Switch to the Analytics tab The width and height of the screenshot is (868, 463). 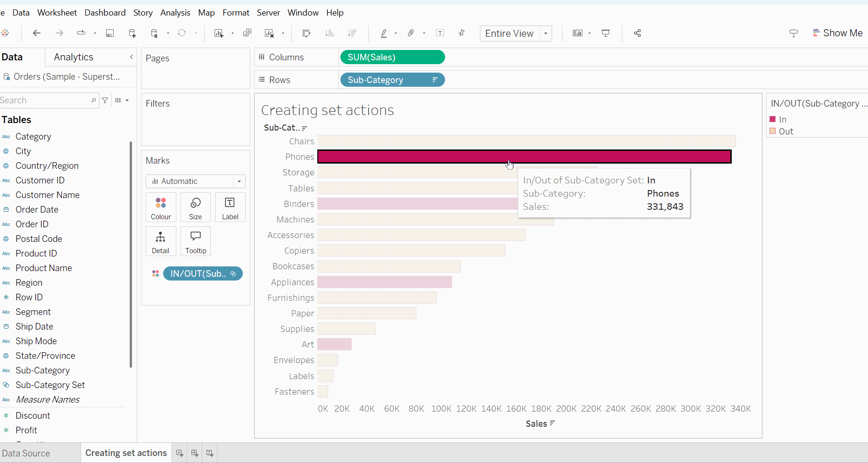coord(74,57)
